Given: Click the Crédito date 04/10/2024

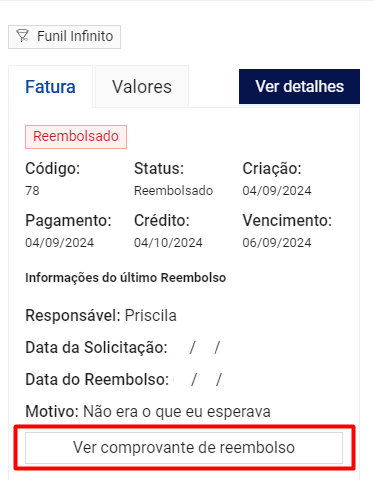Looking at the screenshot, I should pyautogui.click(x=168, y=243).
